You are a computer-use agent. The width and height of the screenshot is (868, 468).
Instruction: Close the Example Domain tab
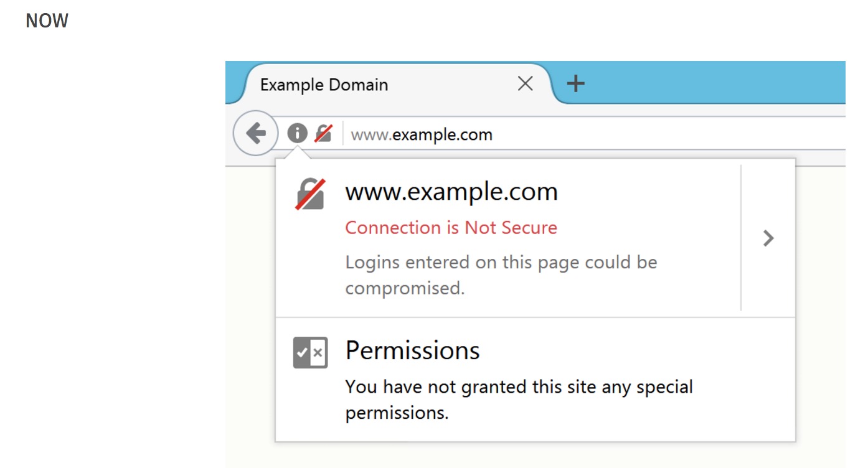[525, 83]
